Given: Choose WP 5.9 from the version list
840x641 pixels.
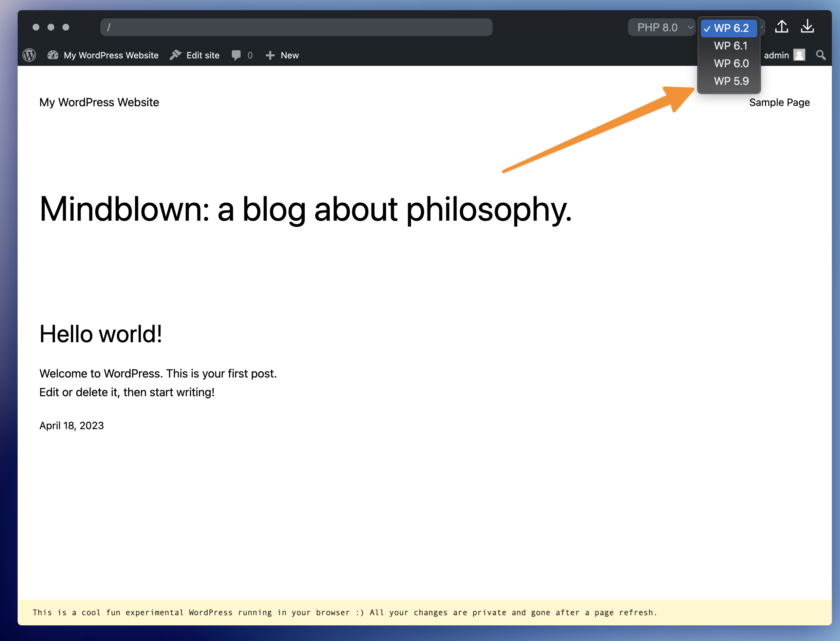Looking at the screenshot, I should 729,81.
